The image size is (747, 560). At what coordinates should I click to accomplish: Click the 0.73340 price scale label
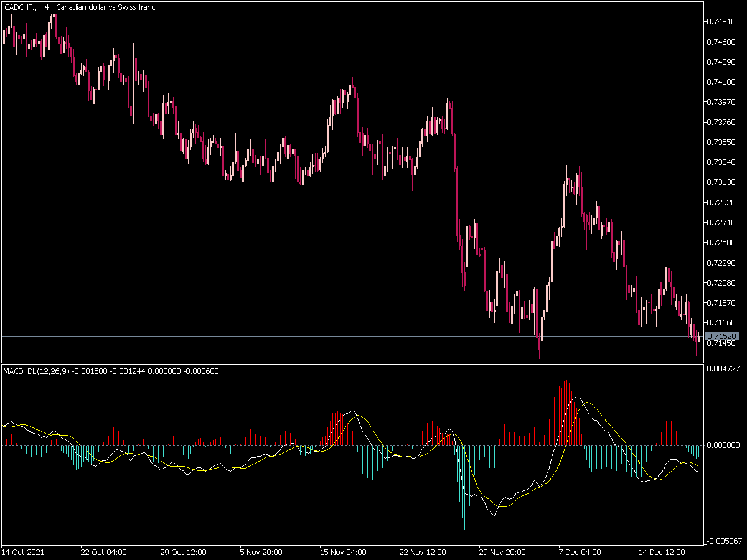tap(722, 162)
